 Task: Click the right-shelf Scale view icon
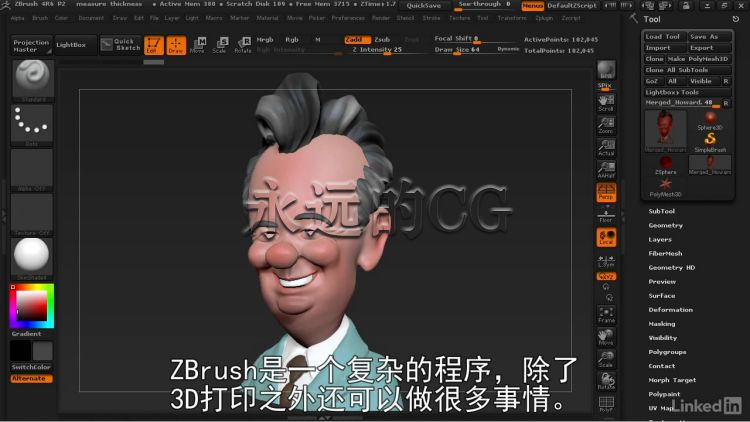[x=606, y=359]
